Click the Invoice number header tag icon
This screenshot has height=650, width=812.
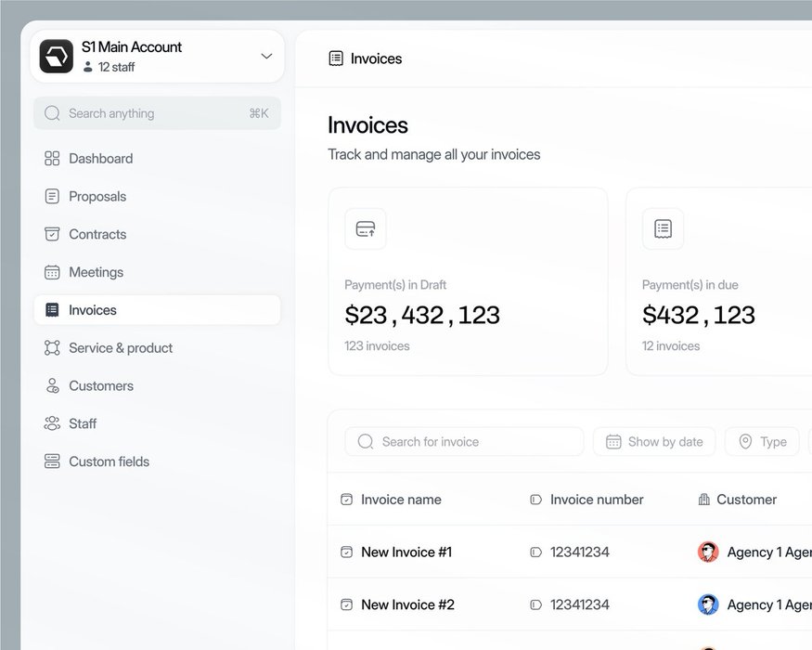click(x=536, y=500)
